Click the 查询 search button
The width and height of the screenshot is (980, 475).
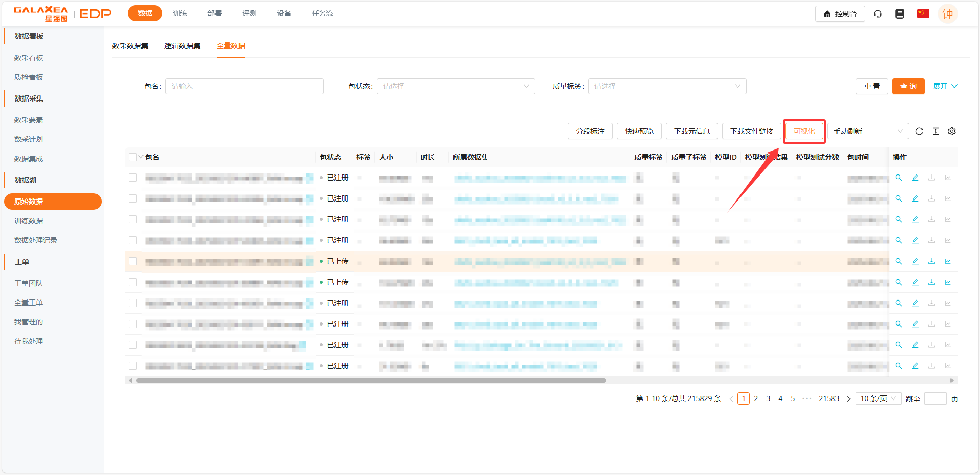pos(908,86)
